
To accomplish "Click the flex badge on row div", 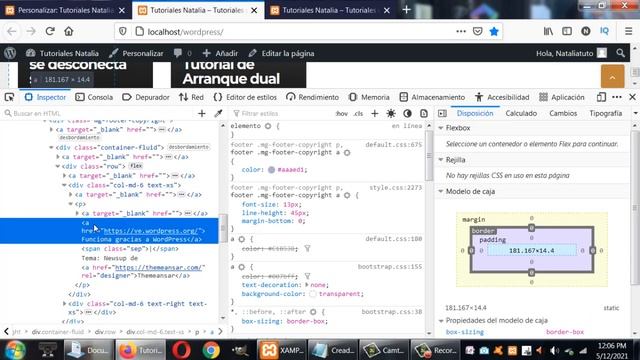I will 136,166.
